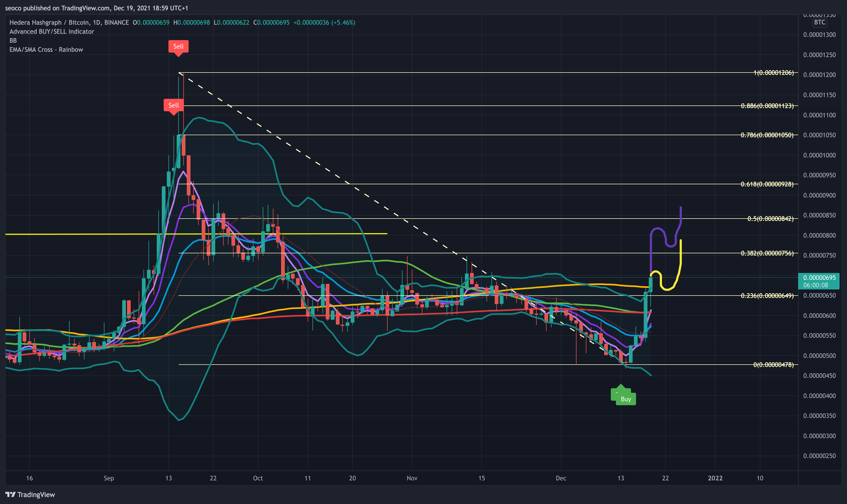Viewport: 847px width, 504px height.
Task: Click the 2022 date on time axis
Action: pyautogui.click(x=715, y=478)
